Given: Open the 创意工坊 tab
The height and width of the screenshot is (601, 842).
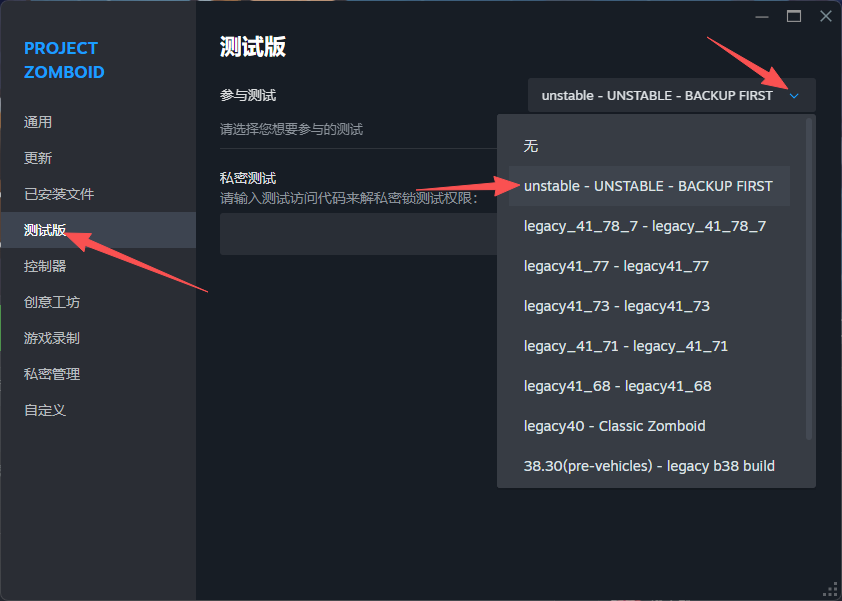Looking at the screenshot, I should (52, 302).
